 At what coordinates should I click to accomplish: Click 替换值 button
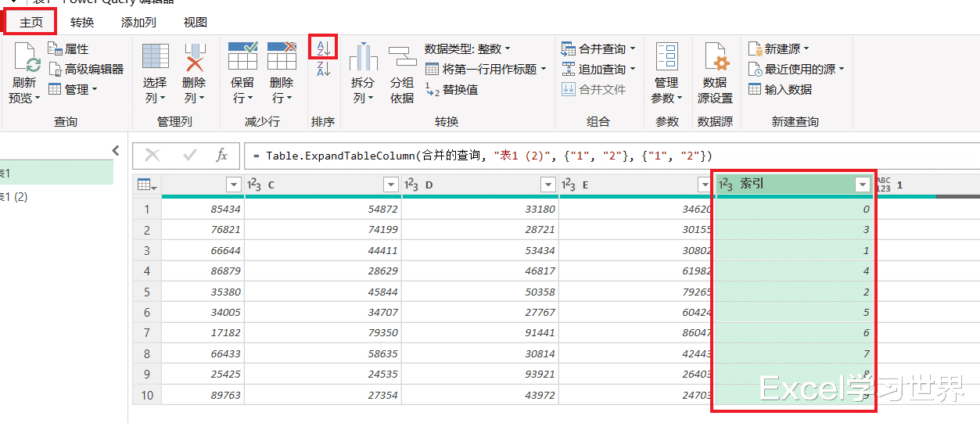pyautogui.click(x=451, y=89)
